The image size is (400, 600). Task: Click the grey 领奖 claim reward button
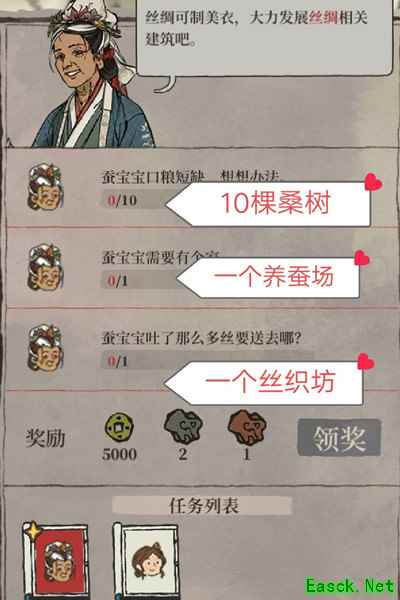[x=339, y=437]
